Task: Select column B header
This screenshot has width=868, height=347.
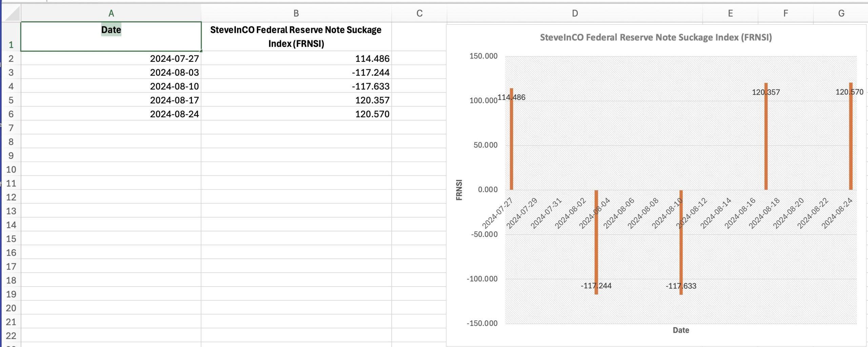Action: [x=296, y=13]
